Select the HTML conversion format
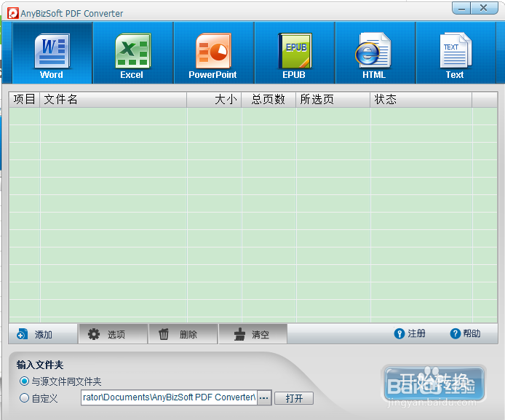This screenshot has height=420, width=505. click(x=375, y=53)
